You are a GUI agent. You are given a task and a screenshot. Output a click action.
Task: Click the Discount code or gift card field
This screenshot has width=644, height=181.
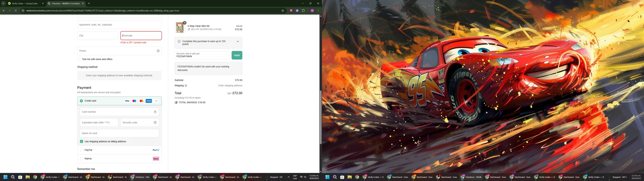[202, 55]
